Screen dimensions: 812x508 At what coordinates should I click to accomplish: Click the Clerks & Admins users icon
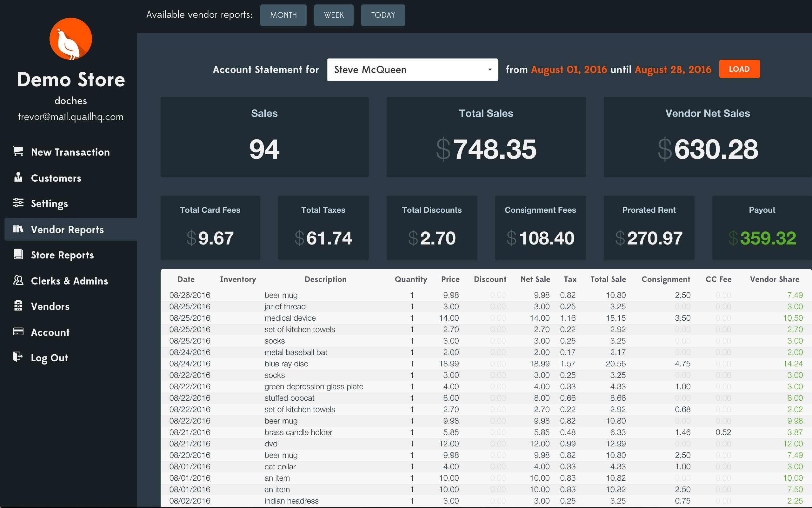[18, 280]
